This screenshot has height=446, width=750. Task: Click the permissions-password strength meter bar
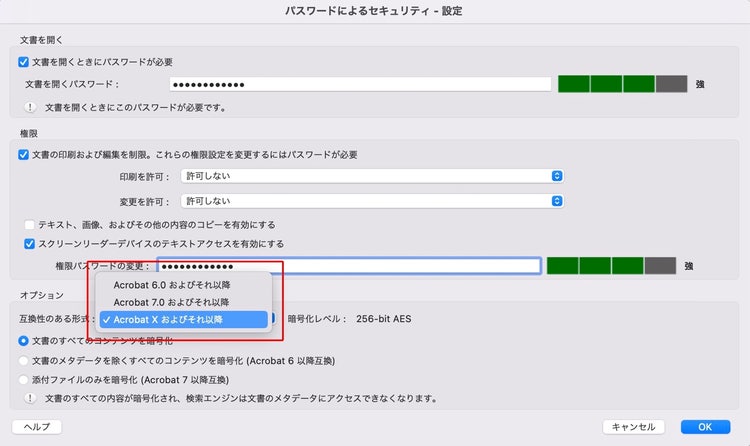coord(611,266)
